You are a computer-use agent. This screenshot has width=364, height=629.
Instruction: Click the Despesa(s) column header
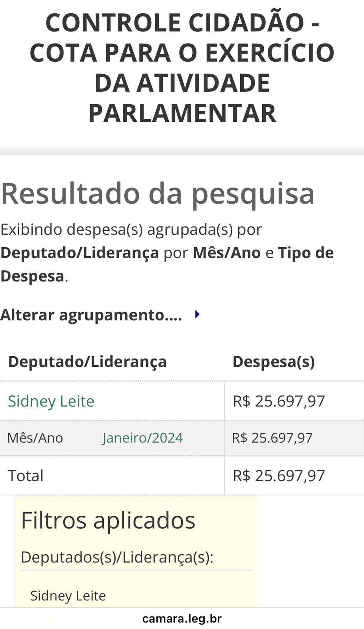(274, 362)
